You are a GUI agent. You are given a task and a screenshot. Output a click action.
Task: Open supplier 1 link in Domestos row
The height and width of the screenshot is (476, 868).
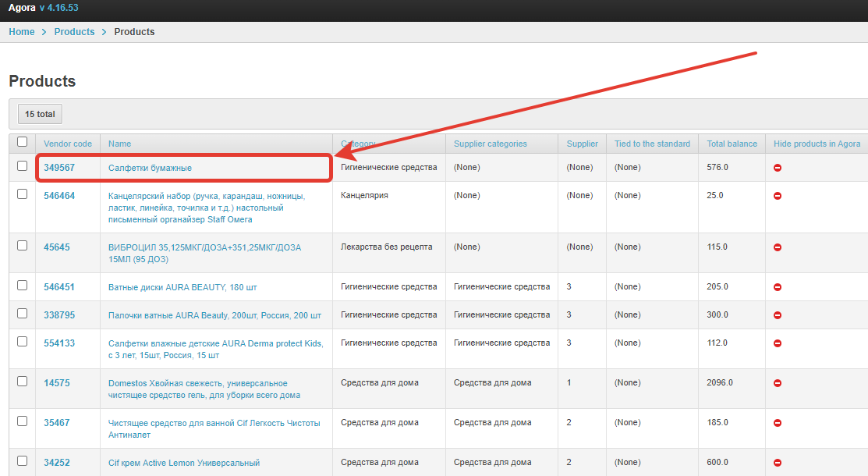tap(569, 382)
